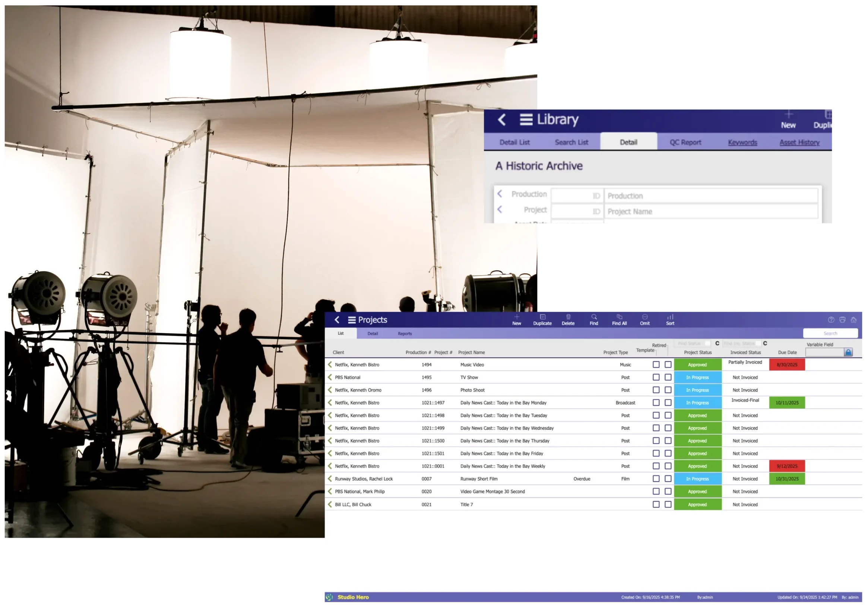Switch to the Reports tab in Projects
This screenshot has width=868, height=607.
pos(405,334)
